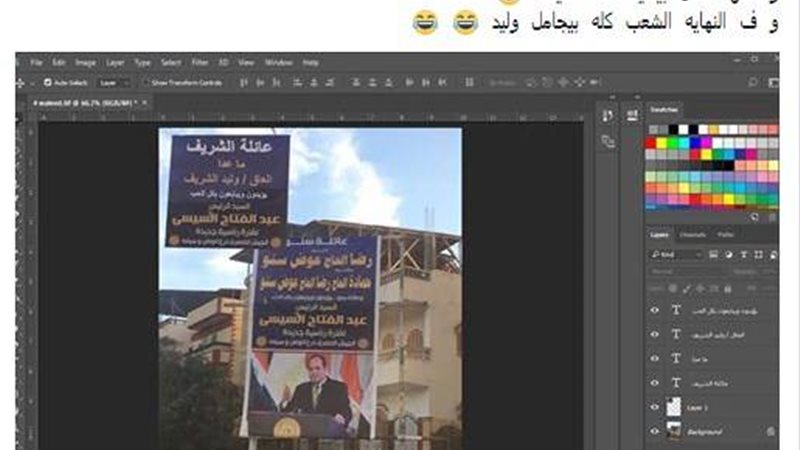This screenshot has height=450, width=800.
Task: Click lock icon on Background layer row
Action: pyautogui.click(x=771, y=432)
